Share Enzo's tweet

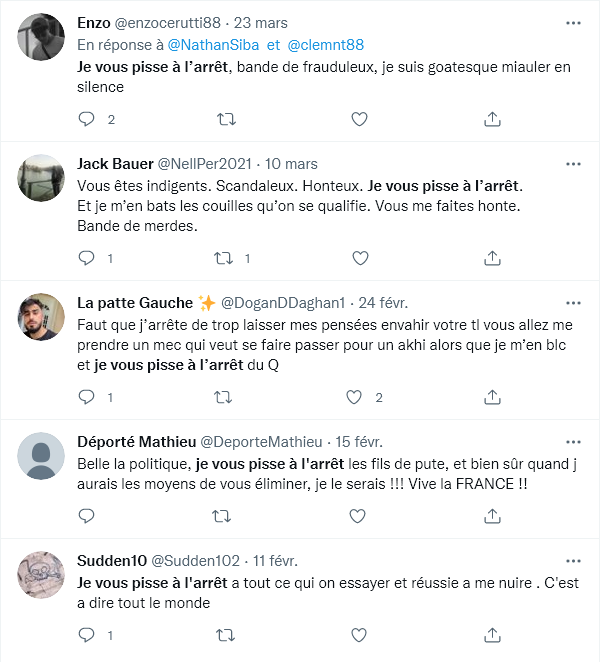coord(492,119)
